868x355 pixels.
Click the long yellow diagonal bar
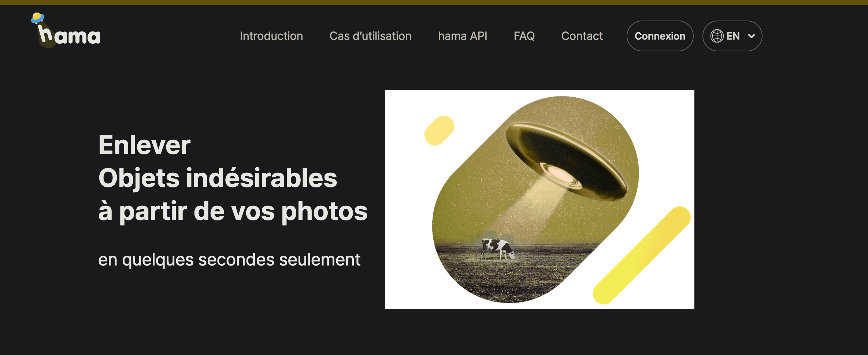pos(642,255)
